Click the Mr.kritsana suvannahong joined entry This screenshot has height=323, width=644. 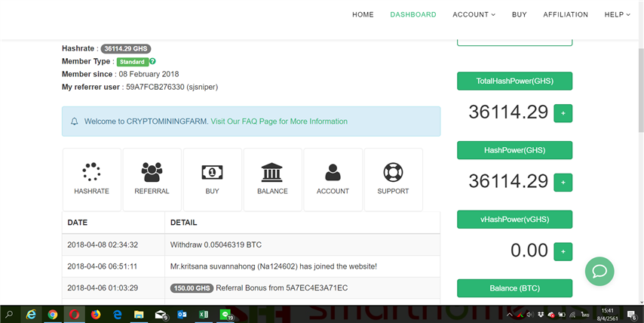click(274, 266)
